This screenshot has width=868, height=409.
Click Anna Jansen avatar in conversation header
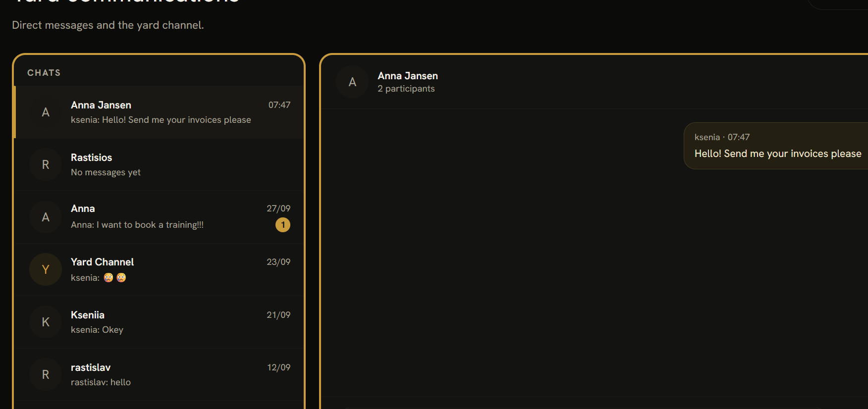pyautogui.click(x=352, y=82)
